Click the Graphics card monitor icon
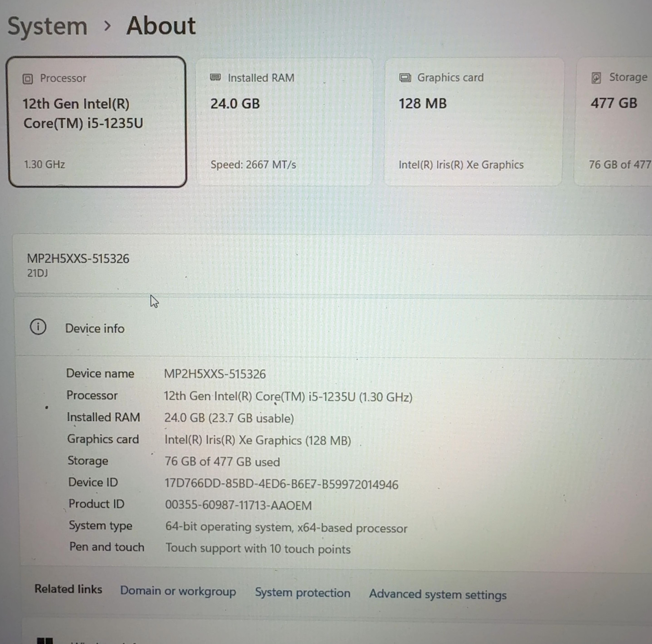This screenshot has width=652, height=644. 405,77
